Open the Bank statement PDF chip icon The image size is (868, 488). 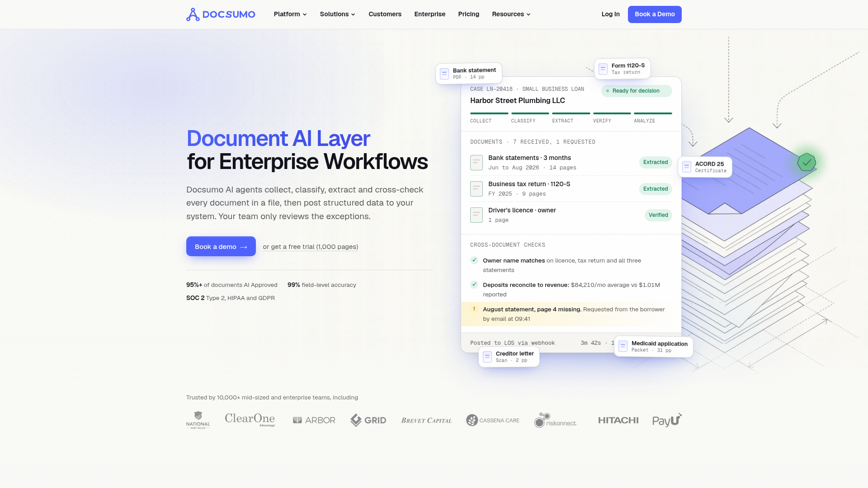444,74
